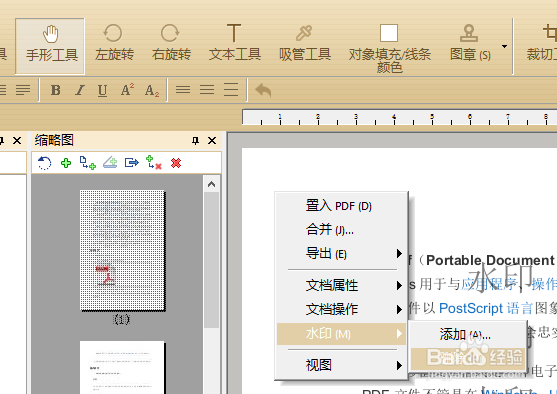Screen dimensions: 557x394
Task: Click the horizontal ruler
Action: 399,118
